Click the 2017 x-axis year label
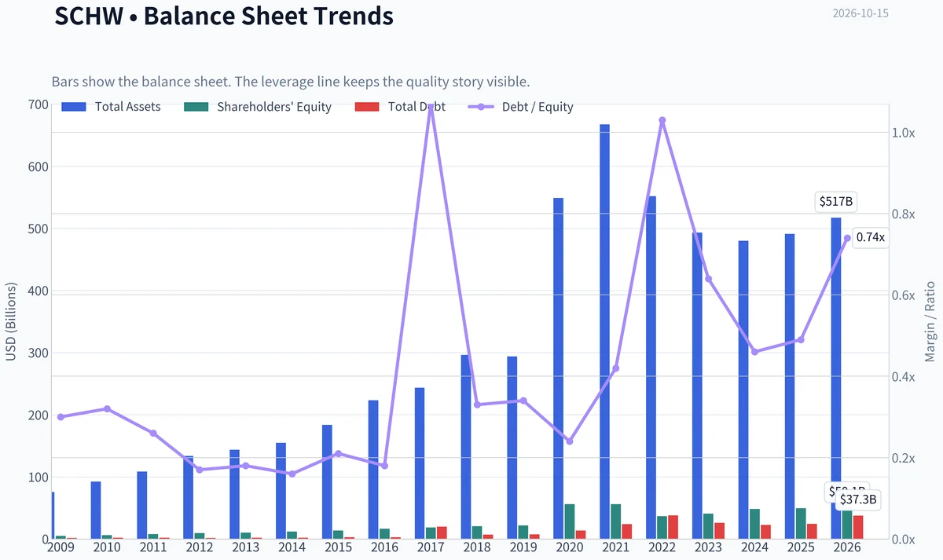Image resolution: width=943 pixels, height=560 pixels. tap(431, 547)
